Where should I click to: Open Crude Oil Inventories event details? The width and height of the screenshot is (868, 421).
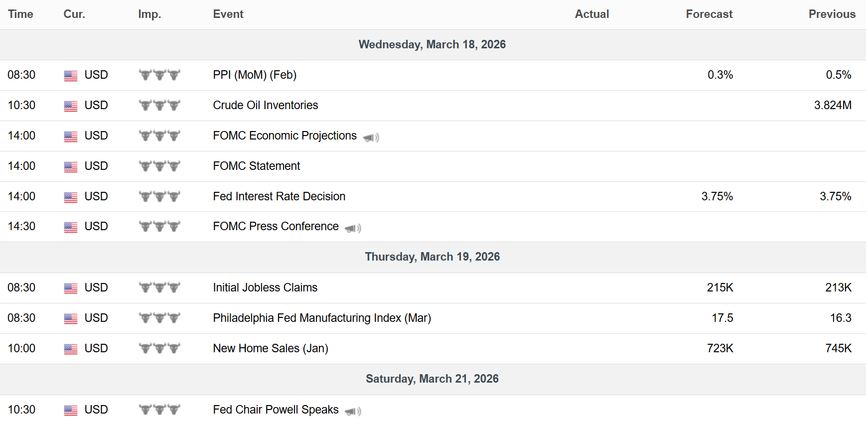tap(266, 105)
